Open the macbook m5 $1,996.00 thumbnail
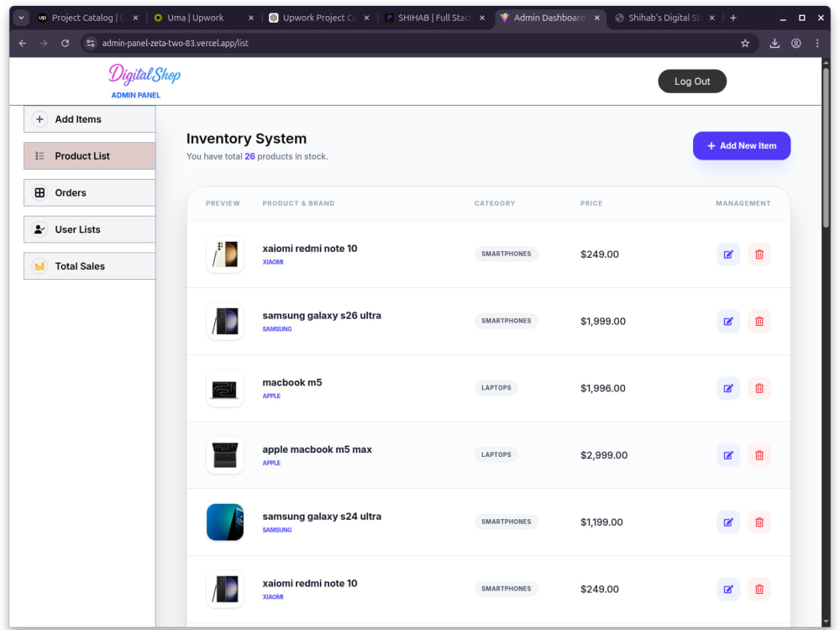Viewport: 840px width, 630px height. tap(225, 388)
